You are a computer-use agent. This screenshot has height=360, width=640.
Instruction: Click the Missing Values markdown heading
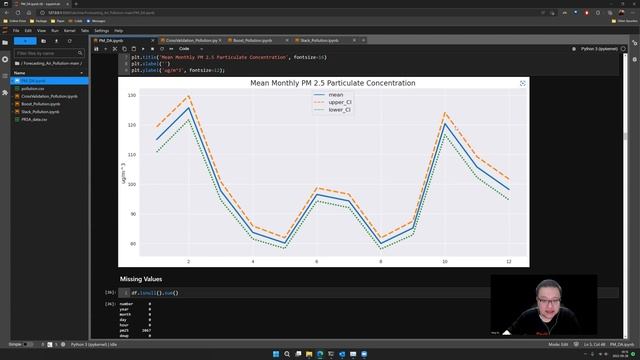(141, 279)
